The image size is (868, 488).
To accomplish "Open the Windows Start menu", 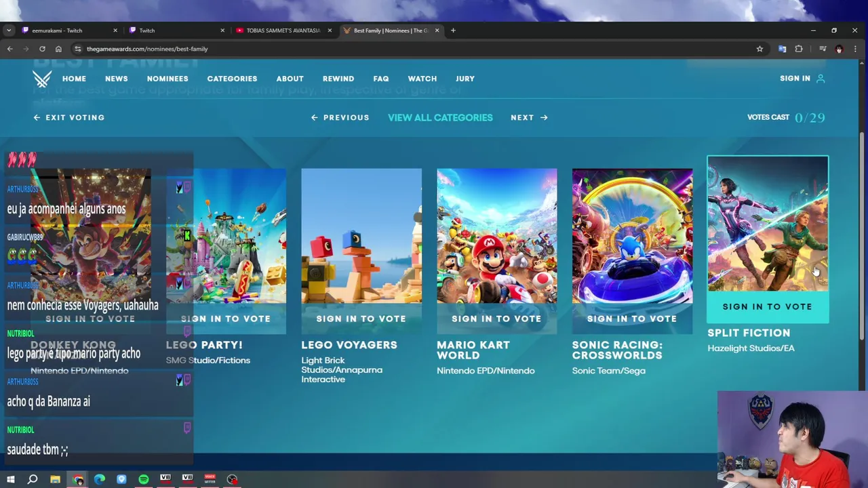I will (10, 479).
